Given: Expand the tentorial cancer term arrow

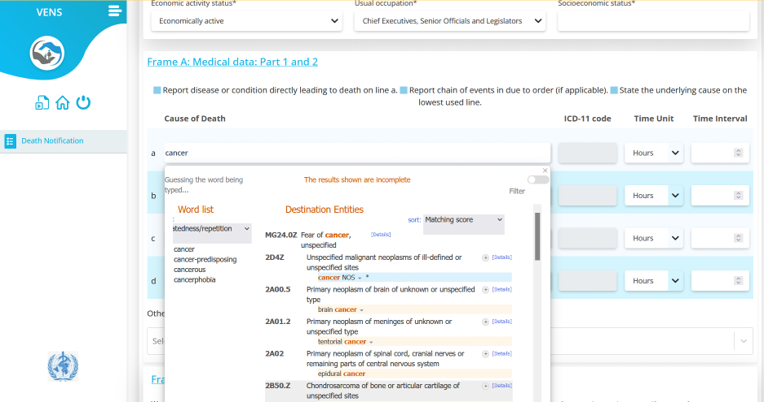Looking at the screenshot, I should 371,342.
